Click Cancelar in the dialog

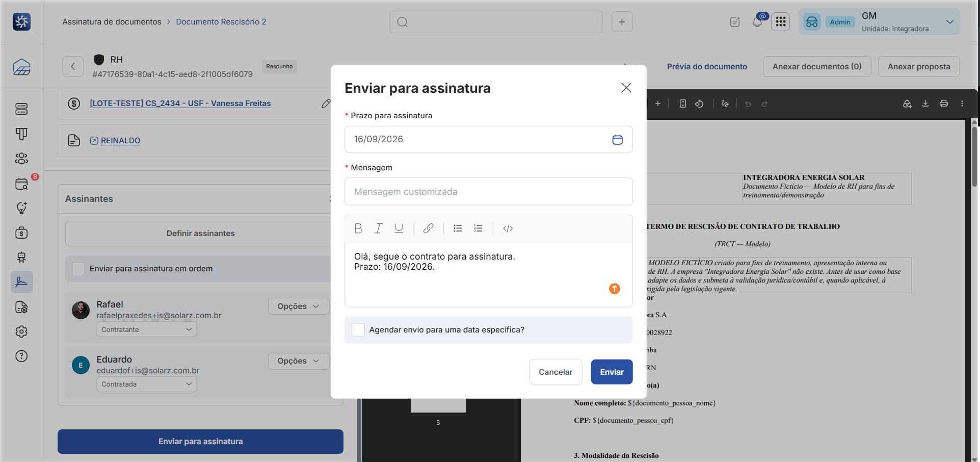555,372
